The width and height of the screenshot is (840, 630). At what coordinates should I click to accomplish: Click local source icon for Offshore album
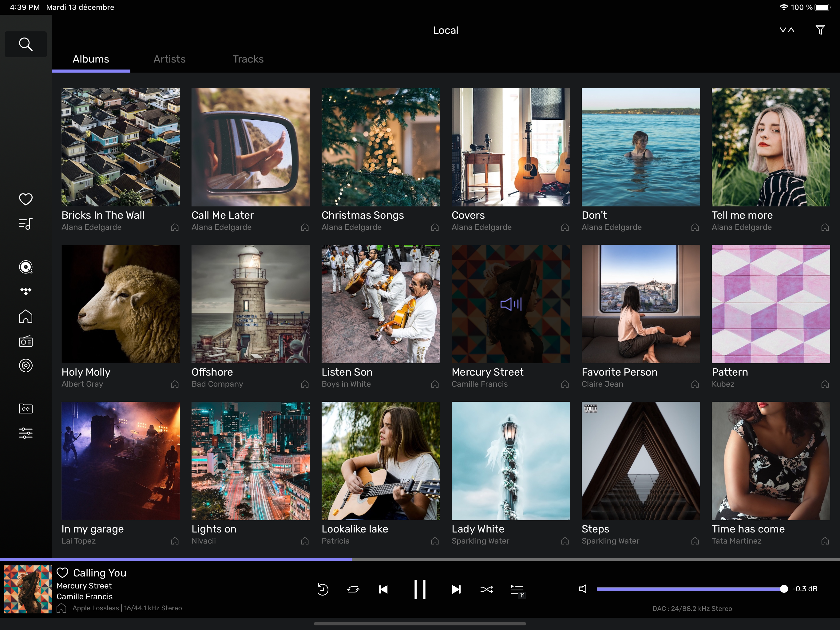(305, 384)
